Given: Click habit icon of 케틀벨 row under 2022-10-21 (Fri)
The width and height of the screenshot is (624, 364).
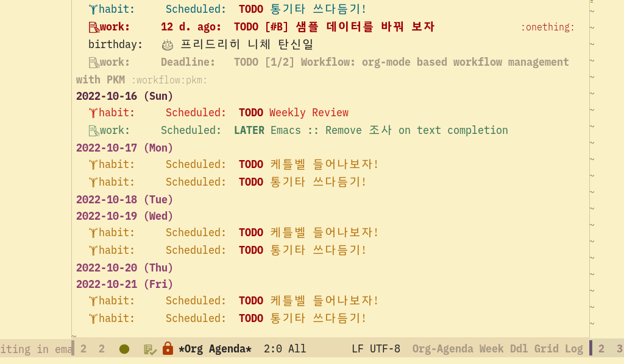Looking at the screenshot, I should pos(93,301).
